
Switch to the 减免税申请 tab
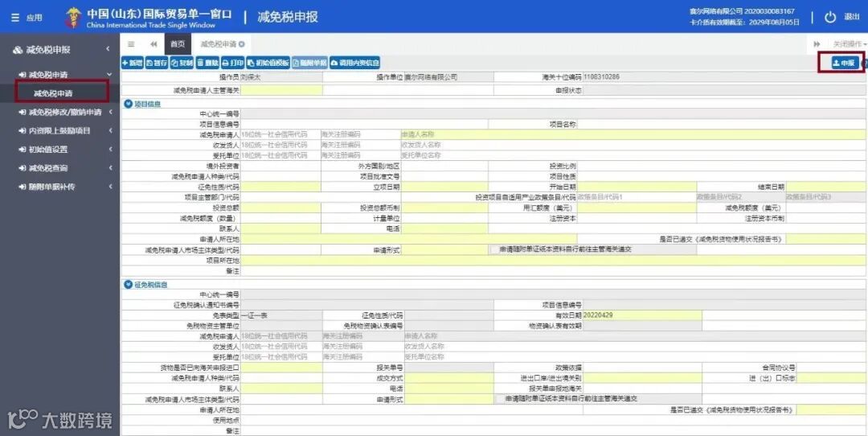(218, 44)
